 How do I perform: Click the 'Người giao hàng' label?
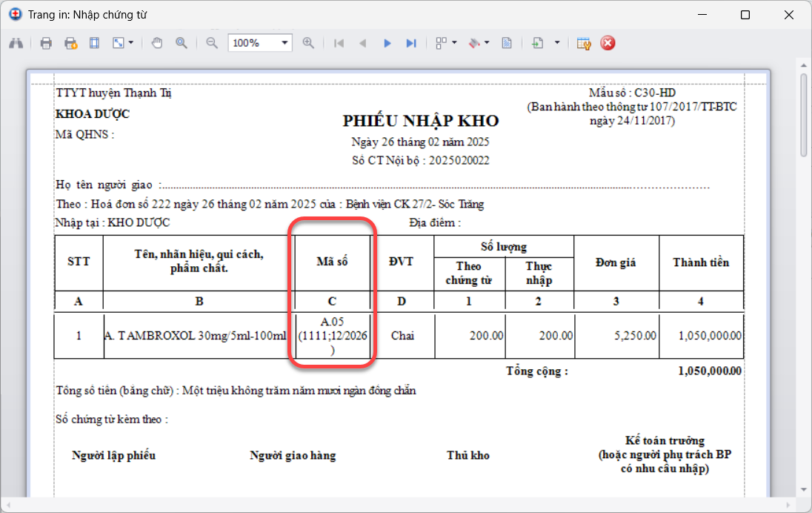pyautogui.click(x=293, y=455)
